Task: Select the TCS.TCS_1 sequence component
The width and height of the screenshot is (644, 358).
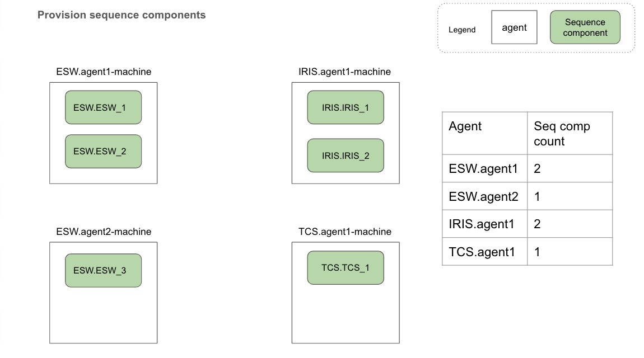Action: pyautogui.click(x=346, y=267)
